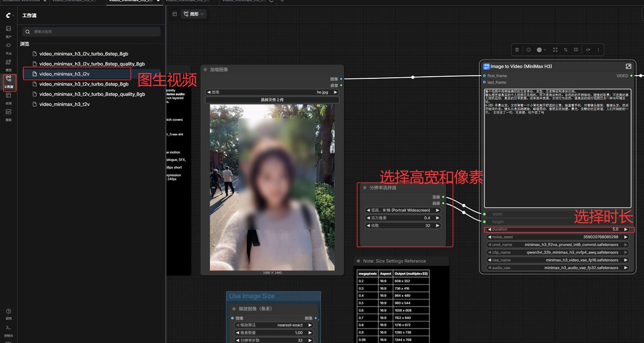Click the frame-nodes icon in selection toolbar

click(555, 49)
